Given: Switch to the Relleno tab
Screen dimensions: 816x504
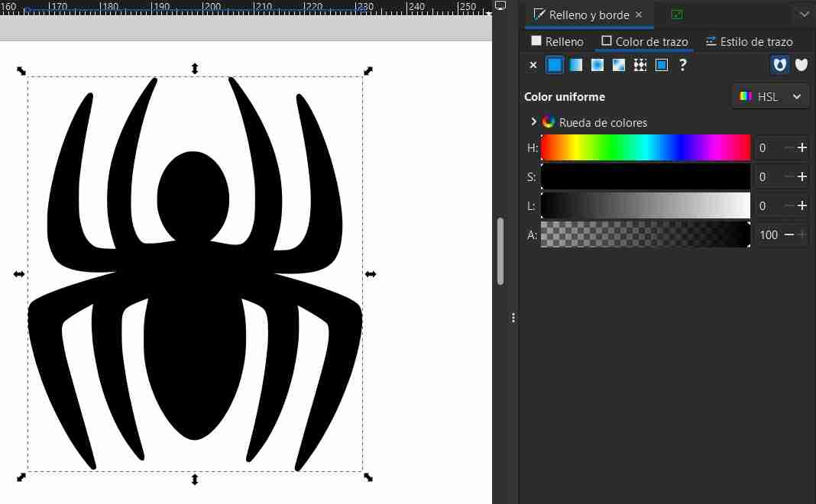Looking at the screenshot, I should click(557, 41).
